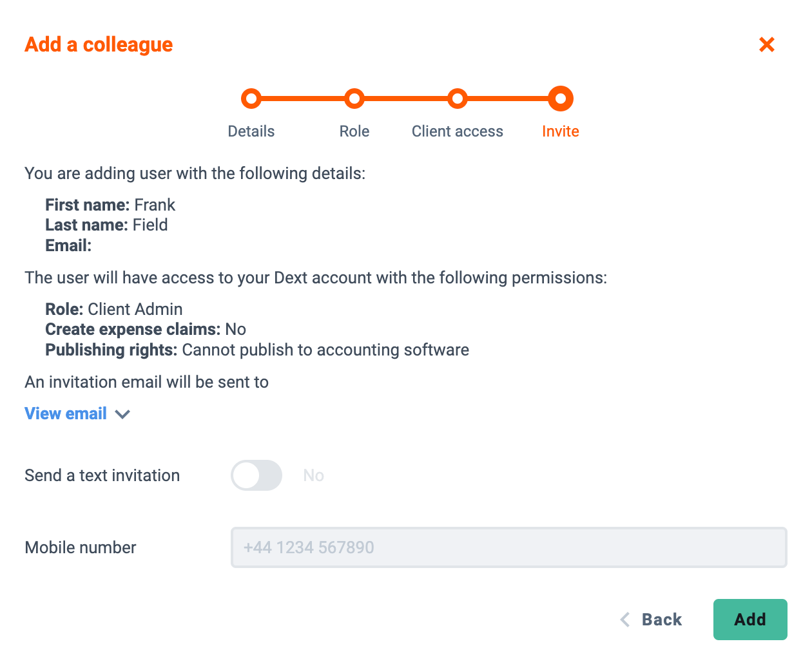This screenshot has height=664, width=812.
Task: Click the Role step circle
Action: (354, 99)
